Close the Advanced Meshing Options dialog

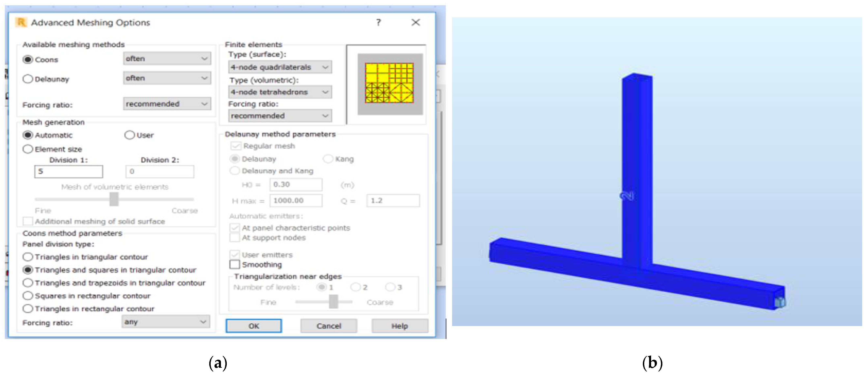click(x=415, y=23)
